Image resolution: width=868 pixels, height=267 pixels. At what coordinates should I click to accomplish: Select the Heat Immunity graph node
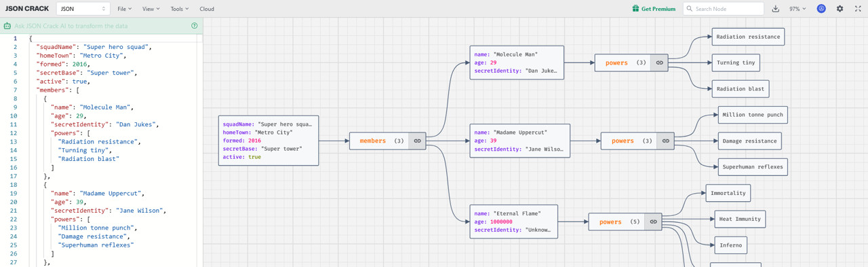coord(741,219)
